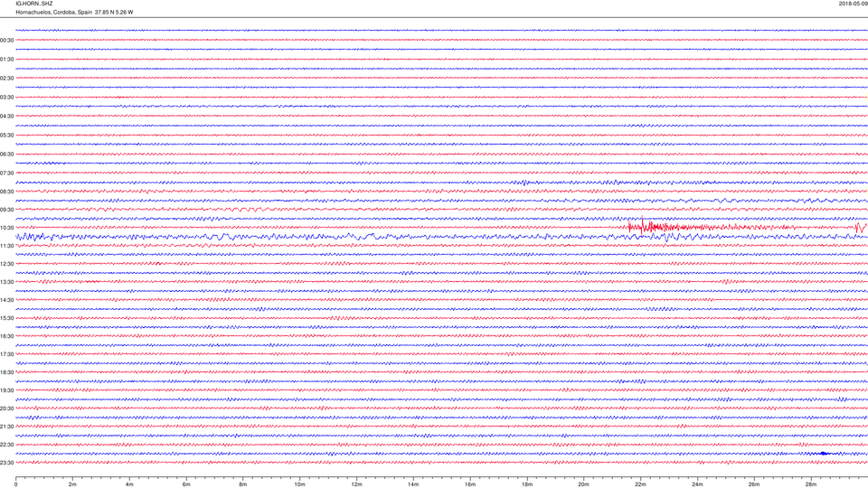Click the 18:30 time label
Screen dimensions: 868x488
coord(6,372)
